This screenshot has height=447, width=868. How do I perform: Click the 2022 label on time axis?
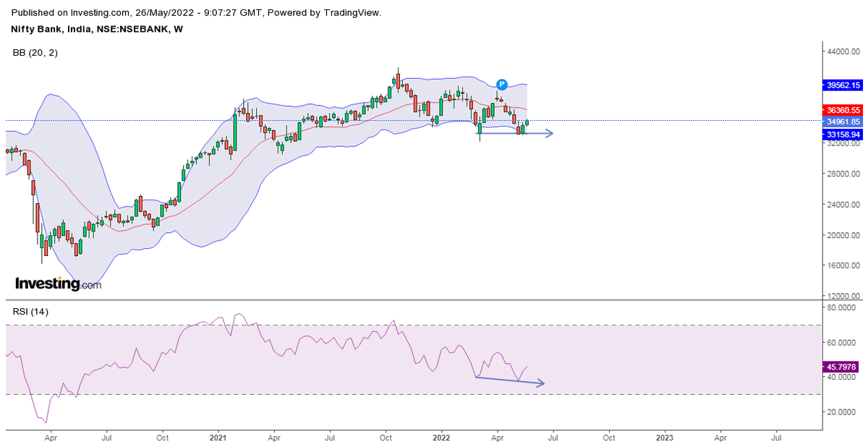pos(441,438)
